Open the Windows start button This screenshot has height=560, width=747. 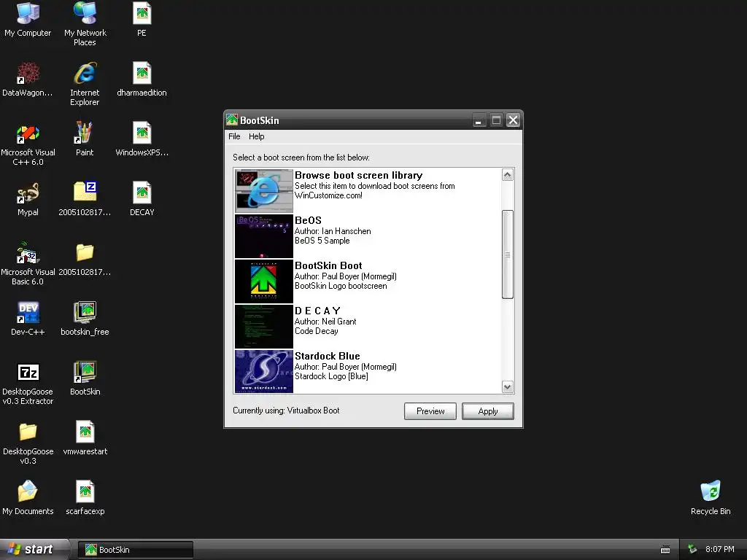point(34,549)
